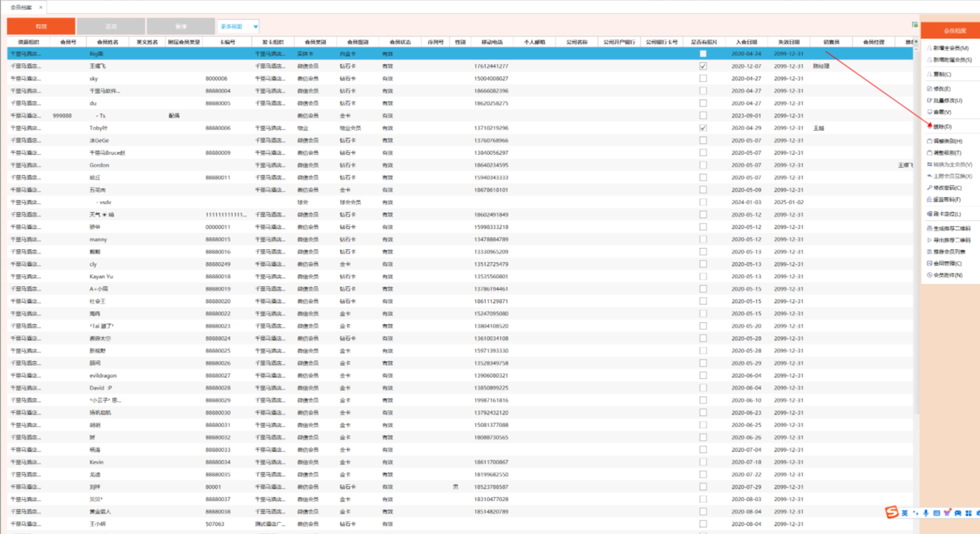Toggle the photo checkbox in Toby叶's row

703,128
